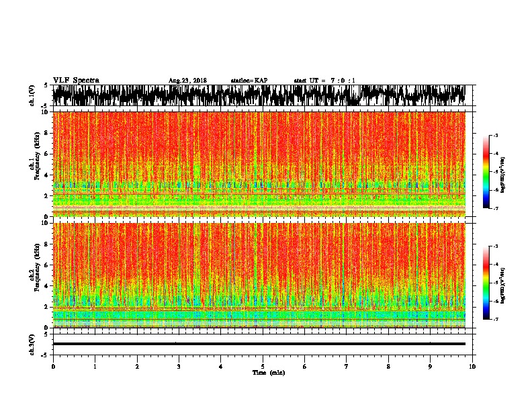Screen dimensions: 532x411
Task: Click the ch.3(V) axis label
Action: pyautogui.click(x=32, y=345)
